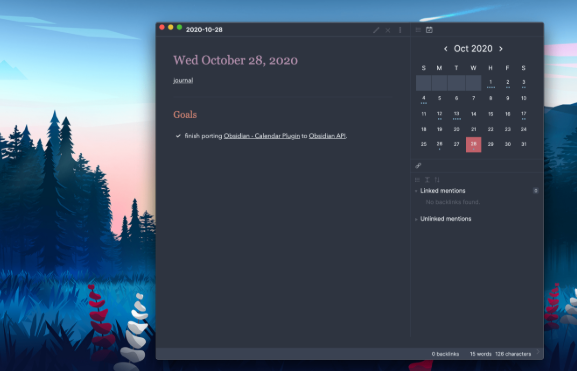Click the pencil edit icon in the note header
Viewport: 577px width, 371px height.
pyautogui.click(x=376, y=30)
